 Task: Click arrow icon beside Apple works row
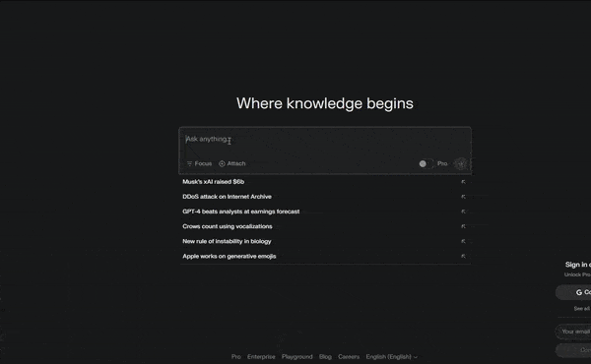click(x=463, y=257)
